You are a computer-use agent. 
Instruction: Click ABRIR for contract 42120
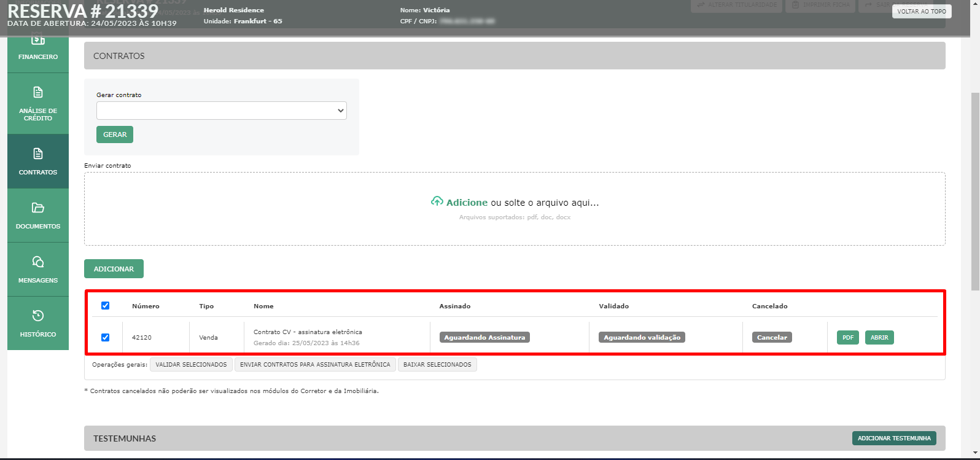tap(879, 337)
